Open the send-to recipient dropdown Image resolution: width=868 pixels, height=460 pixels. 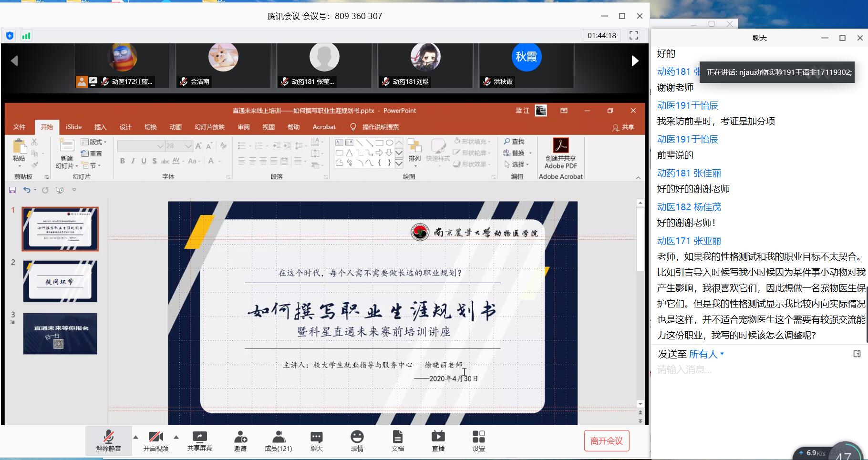[x=706, y=354]
